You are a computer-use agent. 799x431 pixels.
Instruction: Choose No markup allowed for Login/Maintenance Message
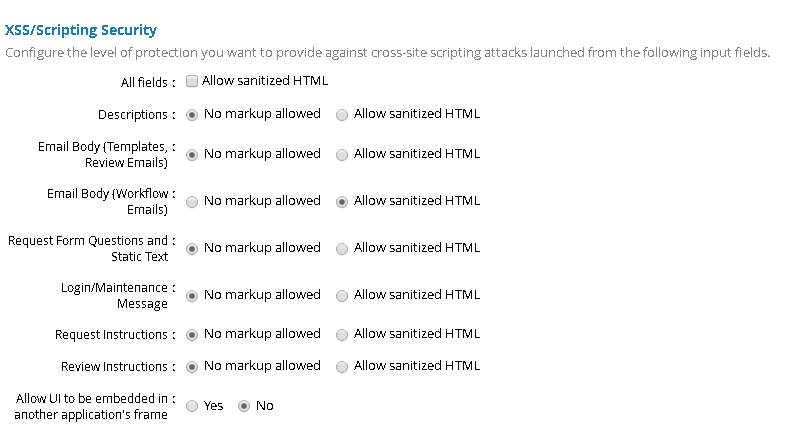tap(192, 296)
